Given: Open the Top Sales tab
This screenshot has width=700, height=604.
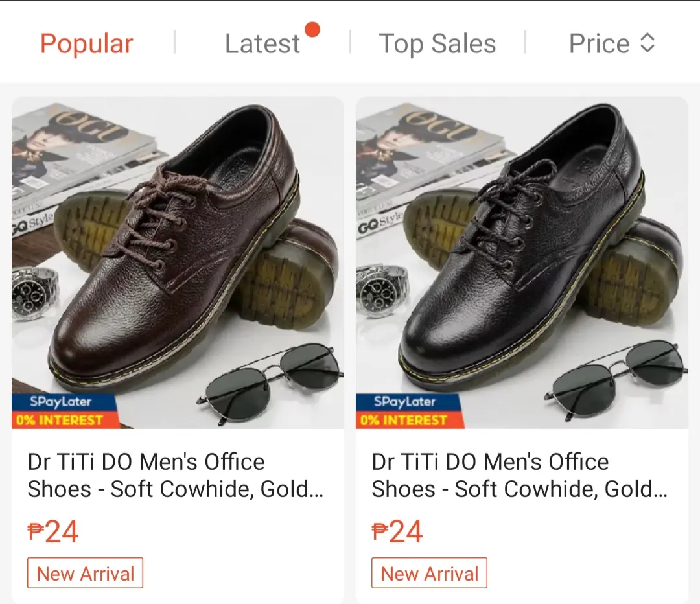Looking at the screenshot, I should pos(437,44).
